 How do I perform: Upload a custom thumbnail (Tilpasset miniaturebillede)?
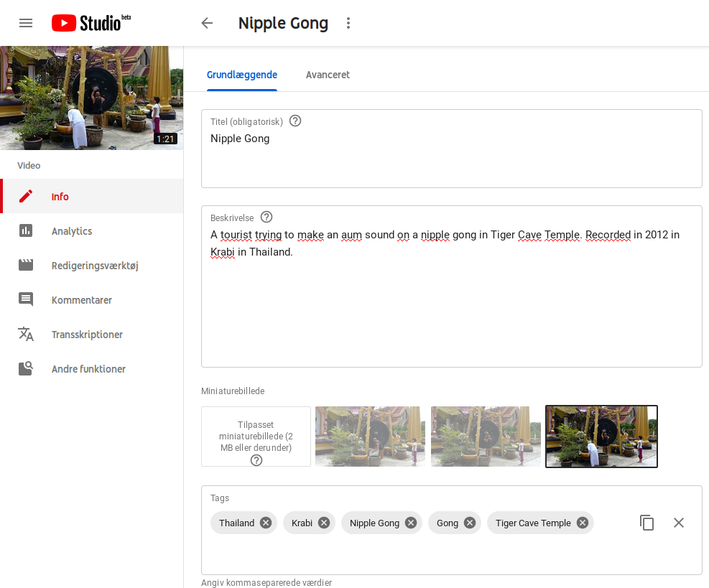point(256,436)
